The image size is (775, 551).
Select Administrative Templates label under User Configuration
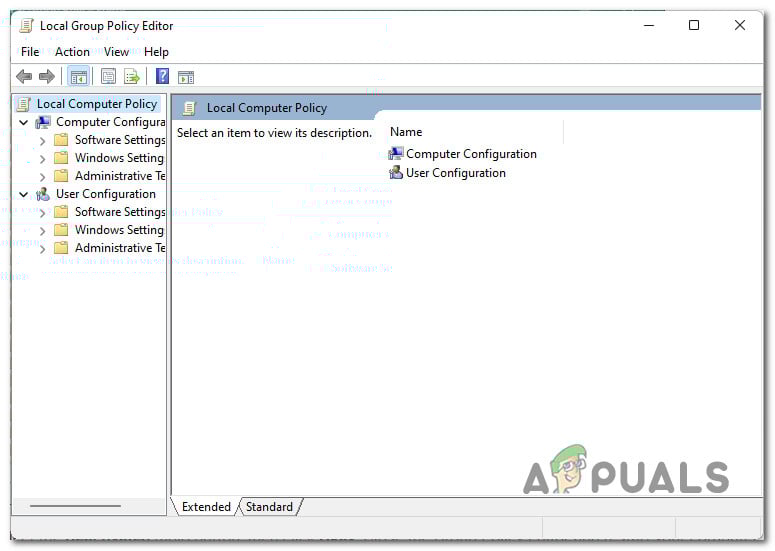click(120, 248)
